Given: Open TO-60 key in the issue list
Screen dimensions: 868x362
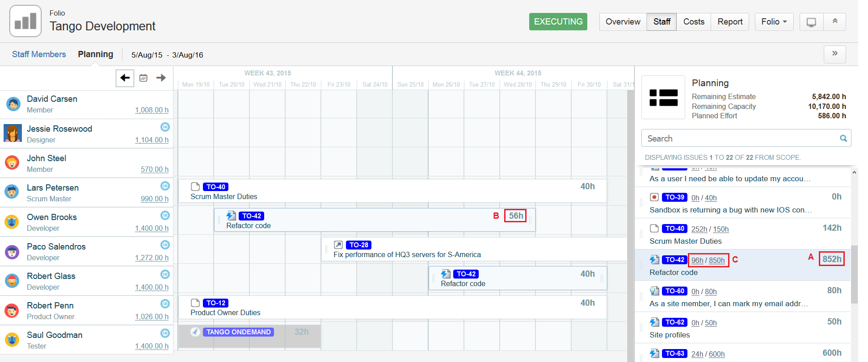Looking at the screenshot, I should (675, 291).
